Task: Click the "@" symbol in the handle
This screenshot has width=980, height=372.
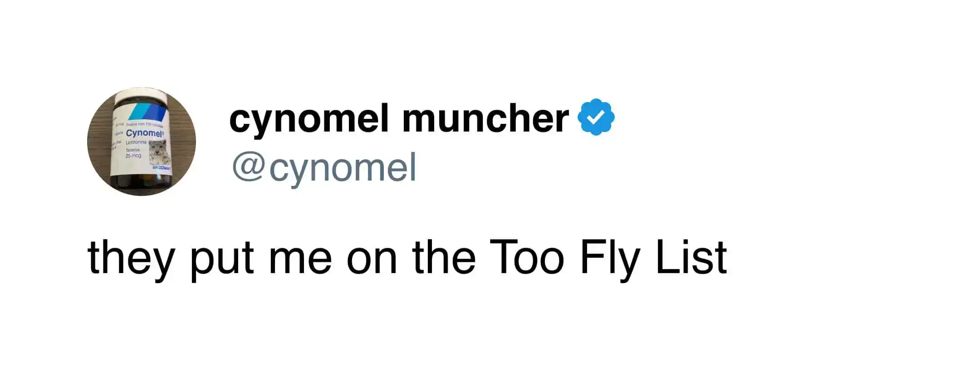Action: 248,167
